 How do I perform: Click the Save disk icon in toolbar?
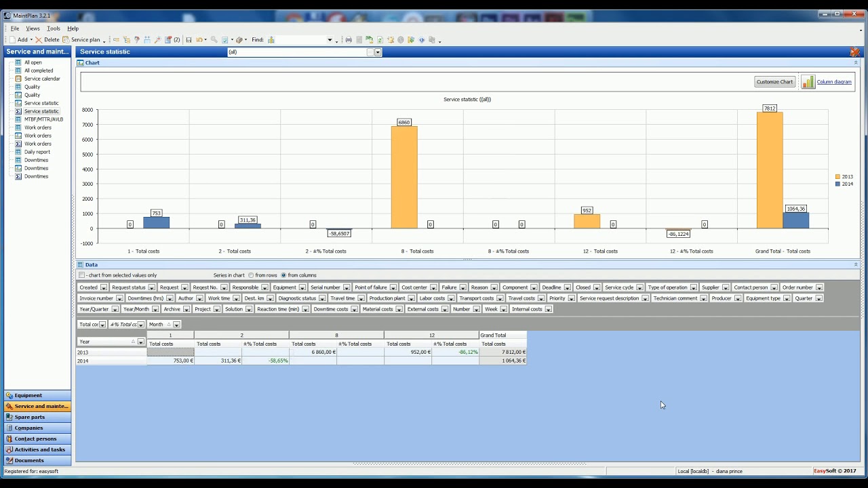189,40
